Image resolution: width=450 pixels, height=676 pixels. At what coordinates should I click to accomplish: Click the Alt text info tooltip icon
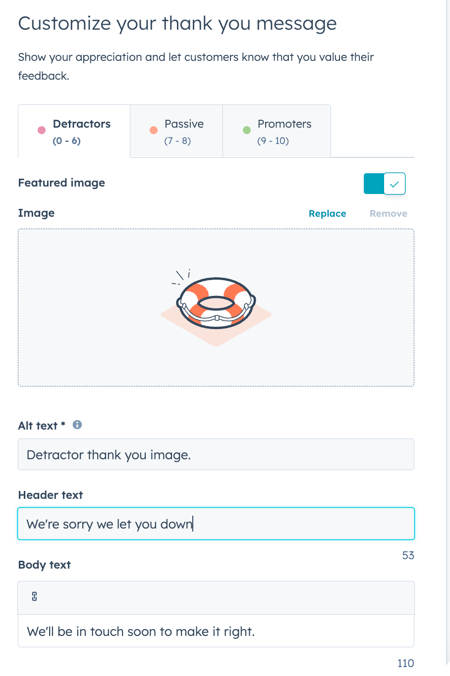pos(77,425)
